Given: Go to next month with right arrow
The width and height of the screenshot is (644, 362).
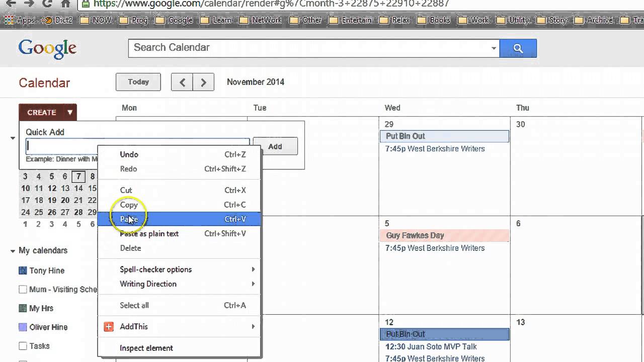Looking at the screenshot, I should 203,82.
